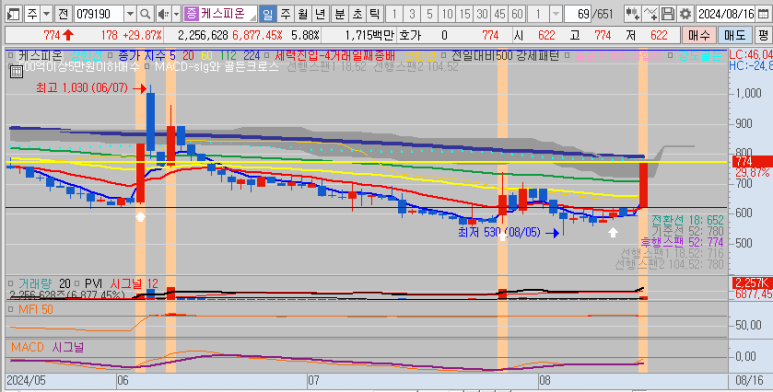The height and width of the screenshot is (392, 773).
Task: Toggle the side panel layout icon
Action: click(13, 14)
